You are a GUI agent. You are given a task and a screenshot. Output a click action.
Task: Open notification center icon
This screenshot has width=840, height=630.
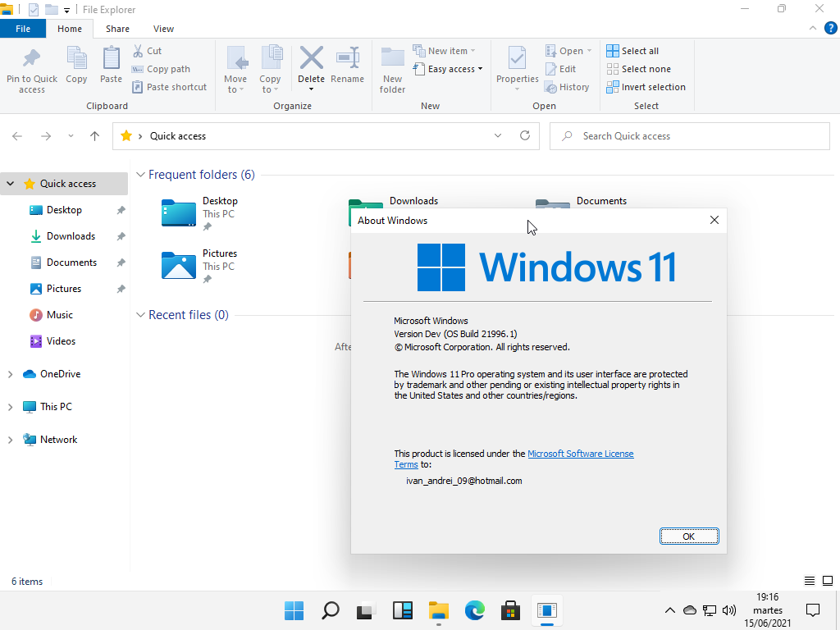(813, 610)
